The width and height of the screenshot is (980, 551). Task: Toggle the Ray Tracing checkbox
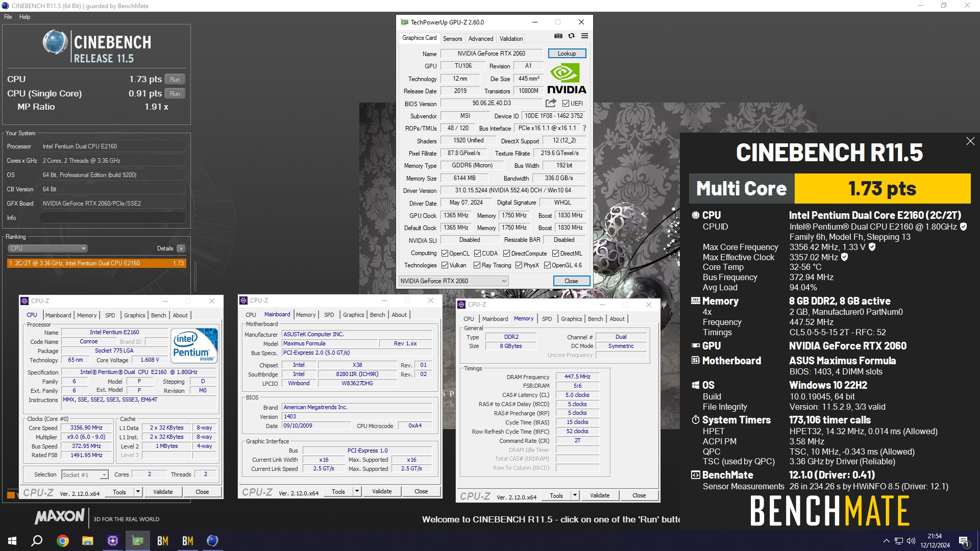pos(477,265)
